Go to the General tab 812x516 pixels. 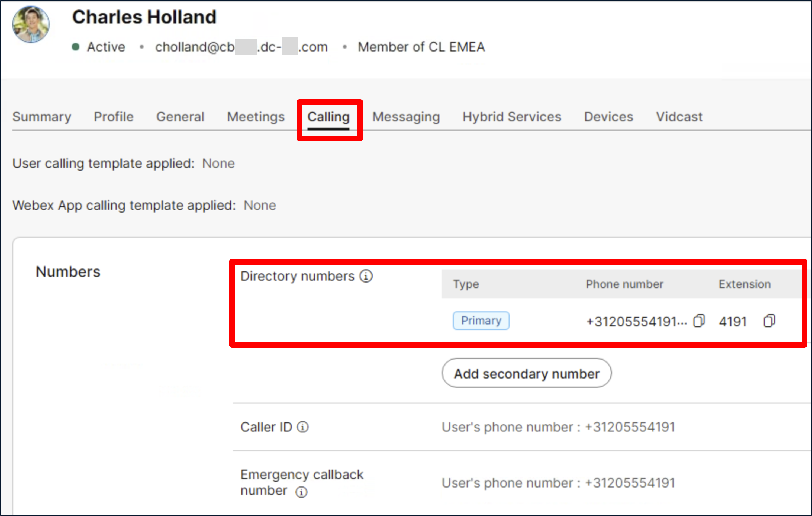(x=180, y=117)
